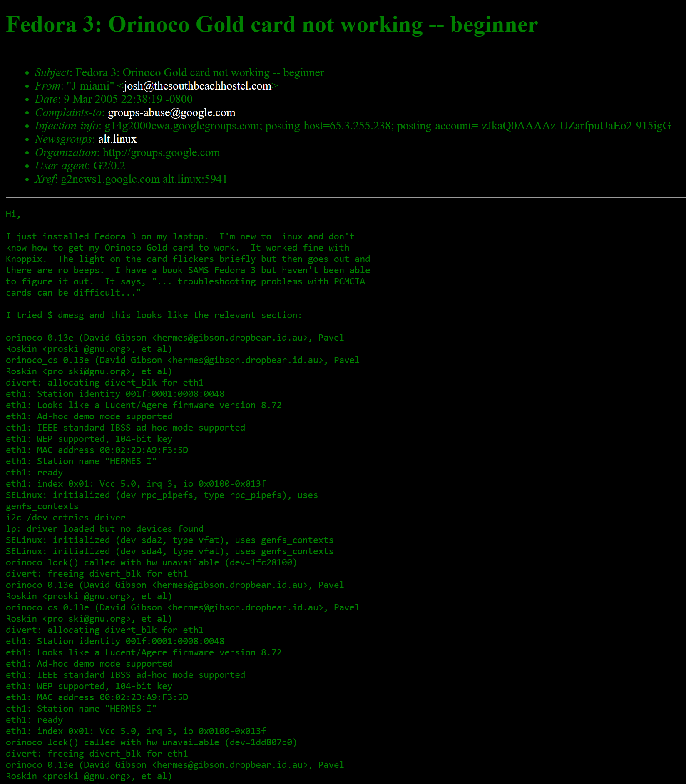The width and height of the screenshot is (686, 784).
Task: Click the greeting 'Hi,' in the message
Action: (13, 214)
